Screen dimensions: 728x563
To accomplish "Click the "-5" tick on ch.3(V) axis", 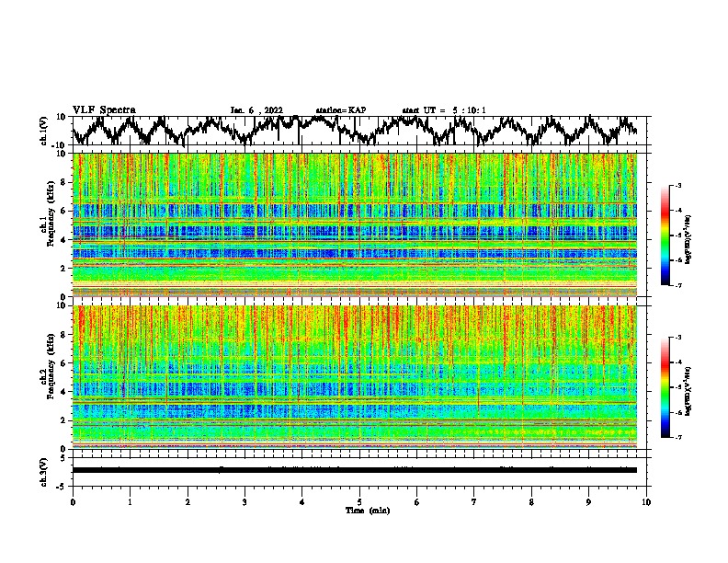I will click(x=63, y=487).
